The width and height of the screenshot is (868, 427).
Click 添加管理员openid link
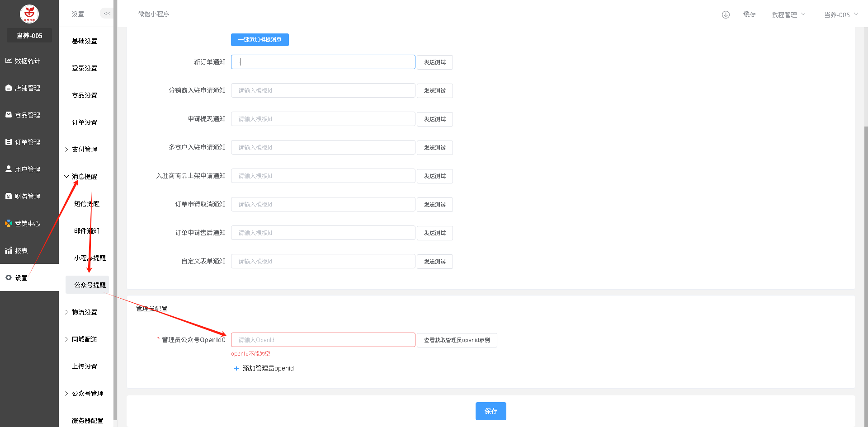coord(268,368)
